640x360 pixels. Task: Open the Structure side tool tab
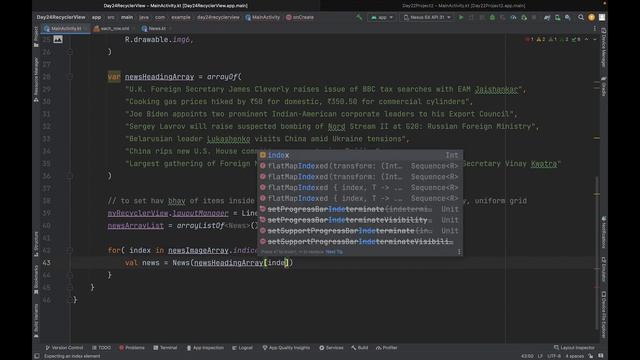click(x=36, y=244)
